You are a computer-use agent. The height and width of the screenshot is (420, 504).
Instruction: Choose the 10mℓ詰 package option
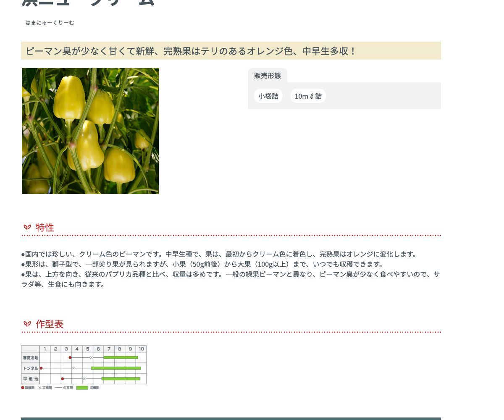pos(308,96)
